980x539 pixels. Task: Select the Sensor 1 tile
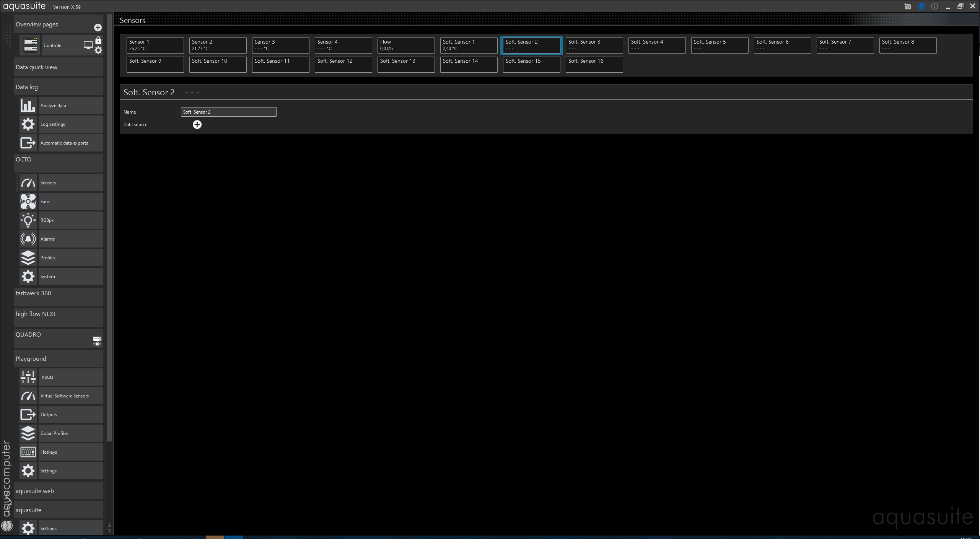(155, 45)
